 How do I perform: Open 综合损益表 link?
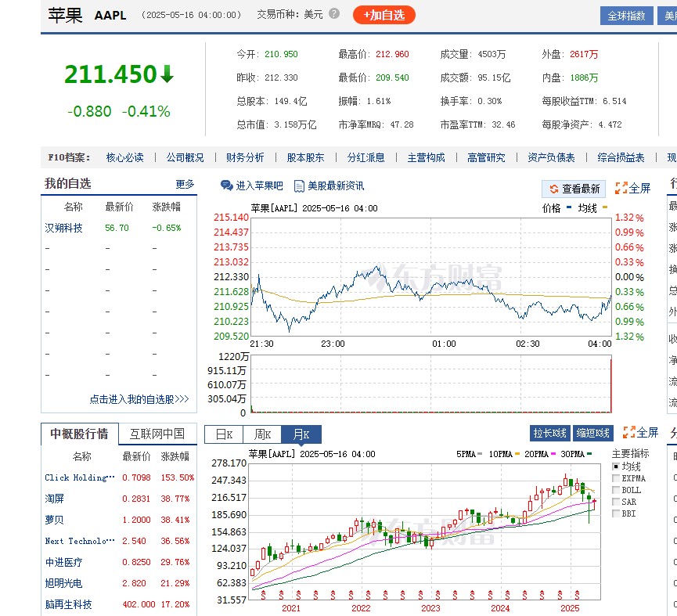[x=621, y=157]
